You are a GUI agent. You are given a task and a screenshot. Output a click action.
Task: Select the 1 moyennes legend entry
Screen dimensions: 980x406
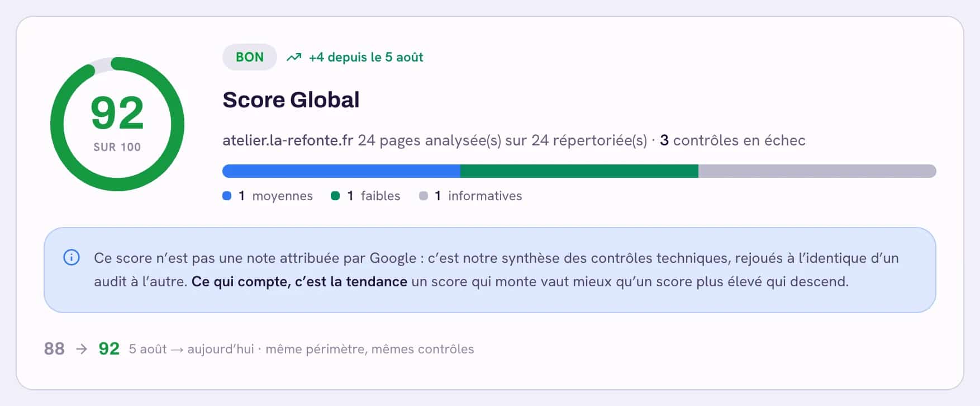pyautogui.click(x=268, y=196)
